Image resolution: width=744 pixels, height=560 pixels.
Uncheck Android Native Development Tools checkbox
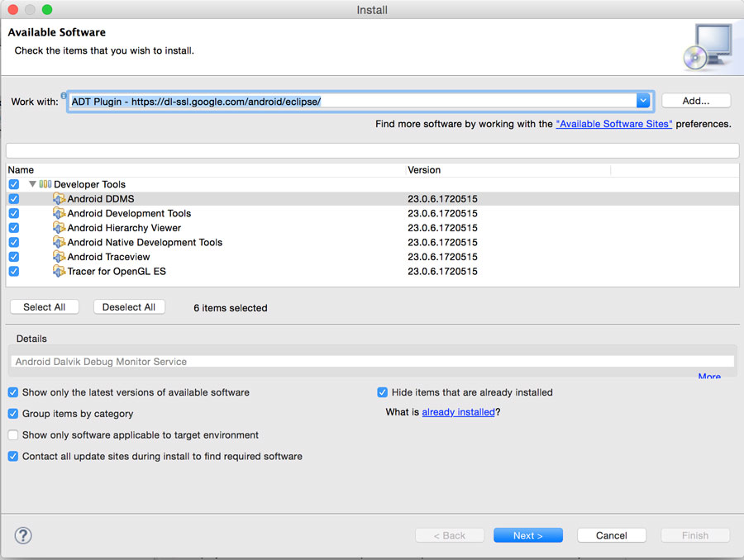[14, 242]
